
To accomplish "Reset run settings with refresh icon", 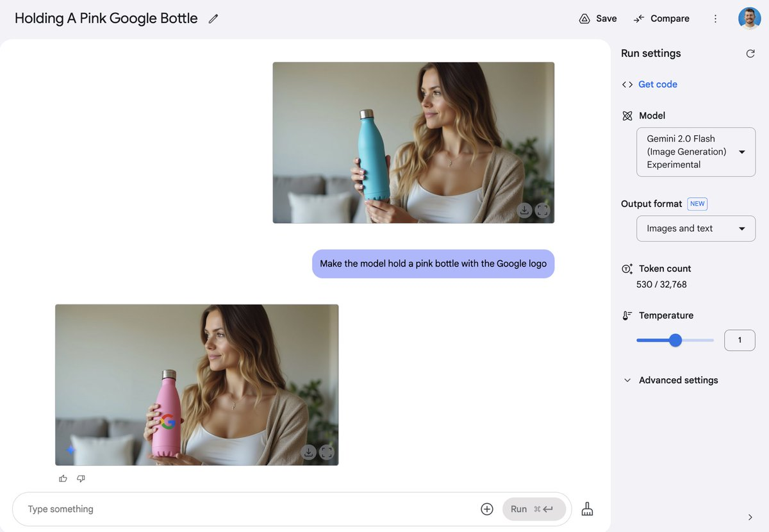I will pyautogui.click(x=750, y=54).
